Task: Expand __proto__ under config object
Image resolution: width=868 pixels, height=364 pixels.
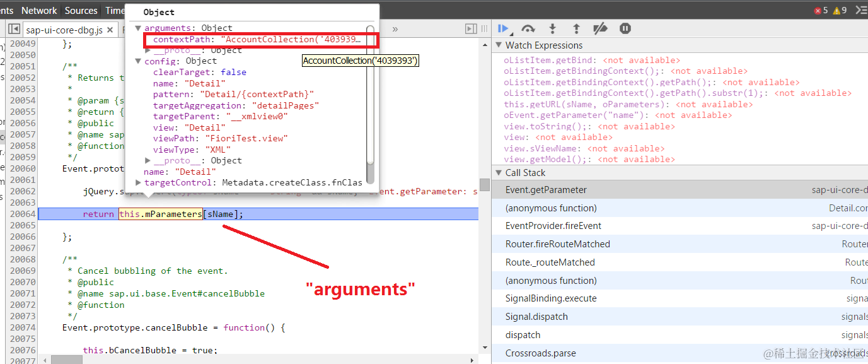Action: click(x=148, y=161)
